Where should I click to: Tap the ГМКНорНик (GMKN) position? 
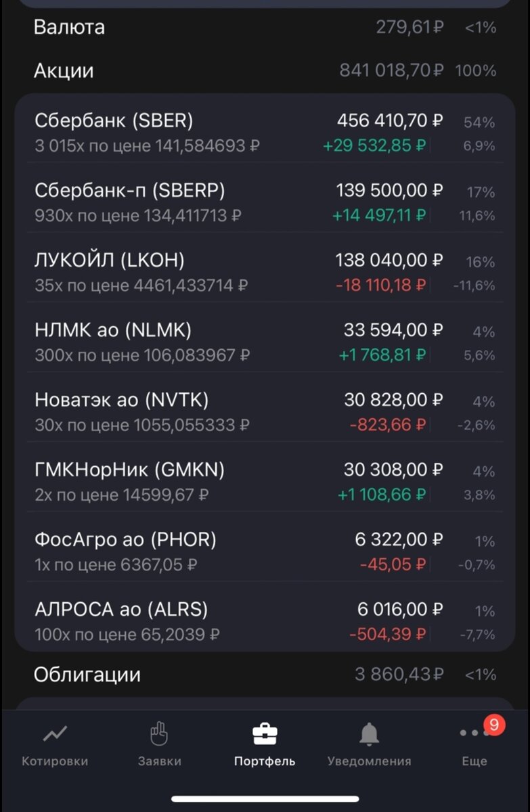(265, 481)
